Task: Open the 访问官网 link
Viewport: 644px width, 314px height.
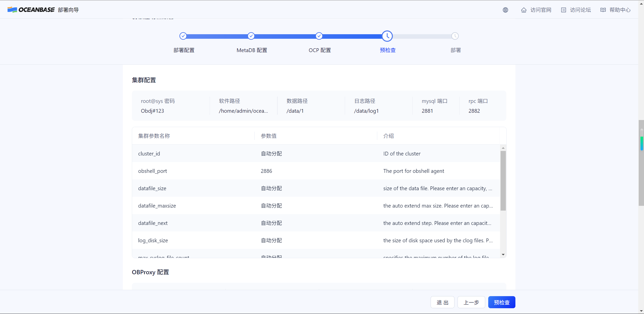Action: pyautogui.click(x=541, y=10)
